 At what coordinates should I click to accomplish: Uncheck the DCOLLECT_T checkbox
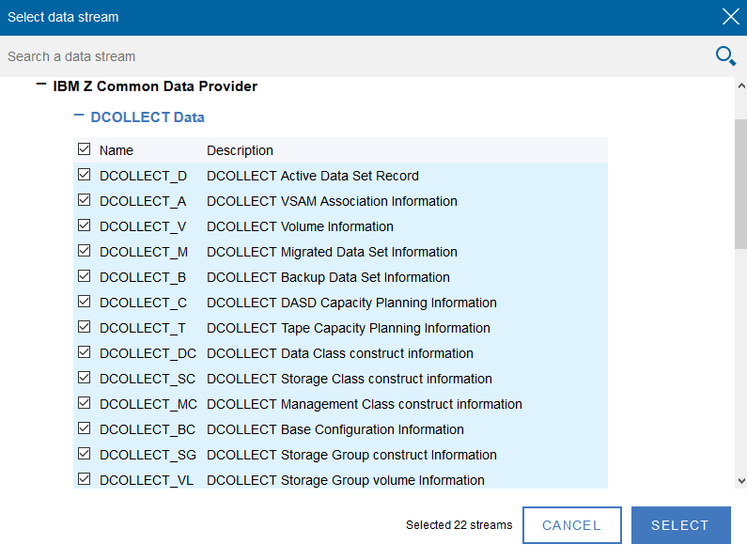84,327
